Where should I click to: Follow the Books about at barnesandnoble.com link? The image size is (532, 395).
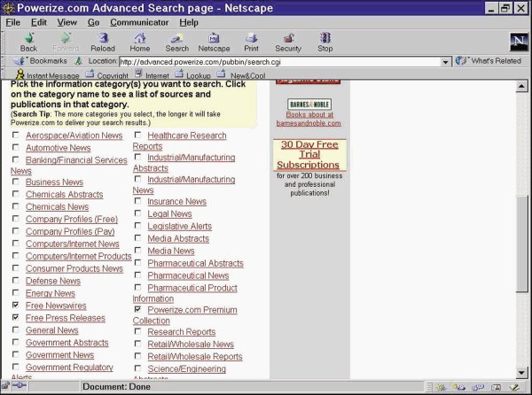pyautogui.click(x=309, y=119)
